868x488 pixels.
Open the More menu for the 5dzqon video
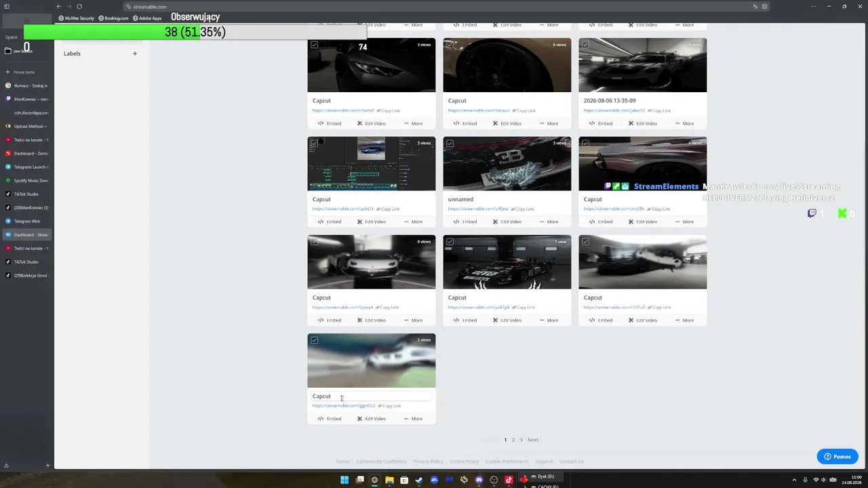tap(549, 123)
